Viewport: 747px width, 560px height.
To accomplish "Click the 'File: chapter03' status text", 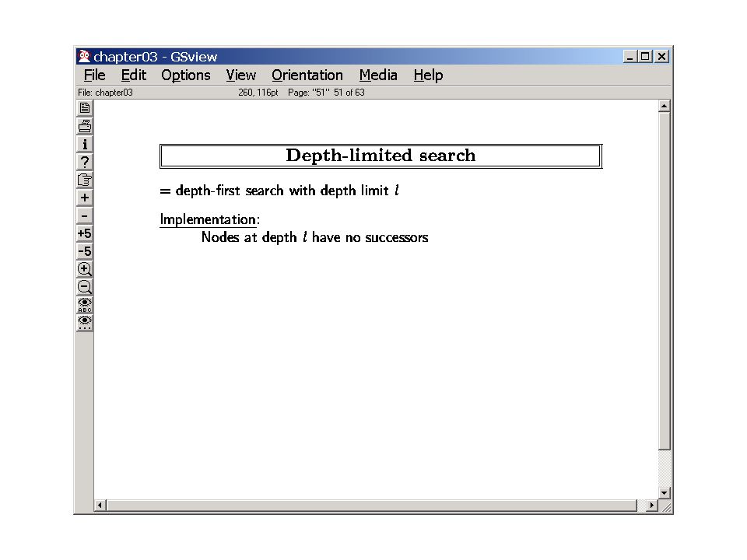I will tap(105, 93).
